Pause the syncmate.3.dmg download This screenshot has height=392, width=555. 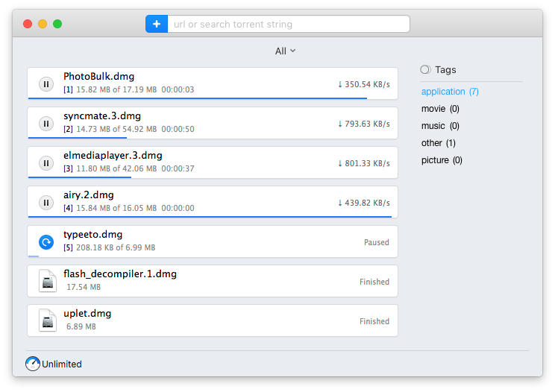pos(46,124)
